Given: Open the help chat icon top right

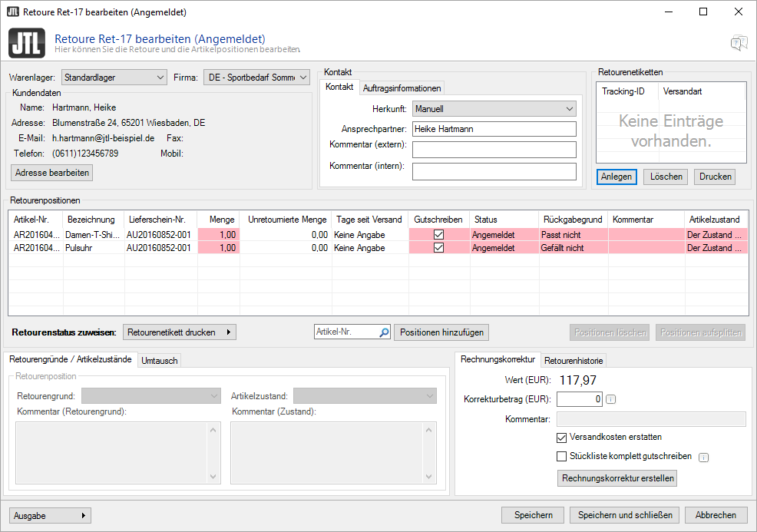Looking at the screenshot, I should pyautogui.click(x=738, y=43).
